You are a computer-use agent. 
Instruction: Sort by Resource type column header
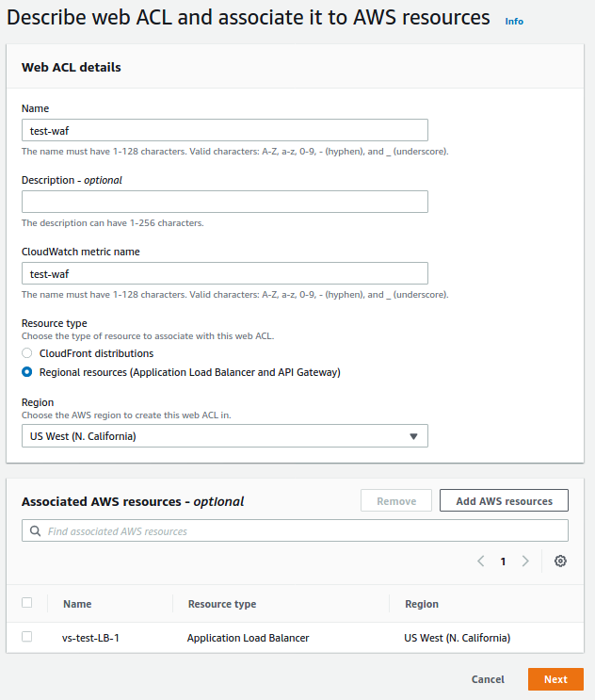point(222,604)
